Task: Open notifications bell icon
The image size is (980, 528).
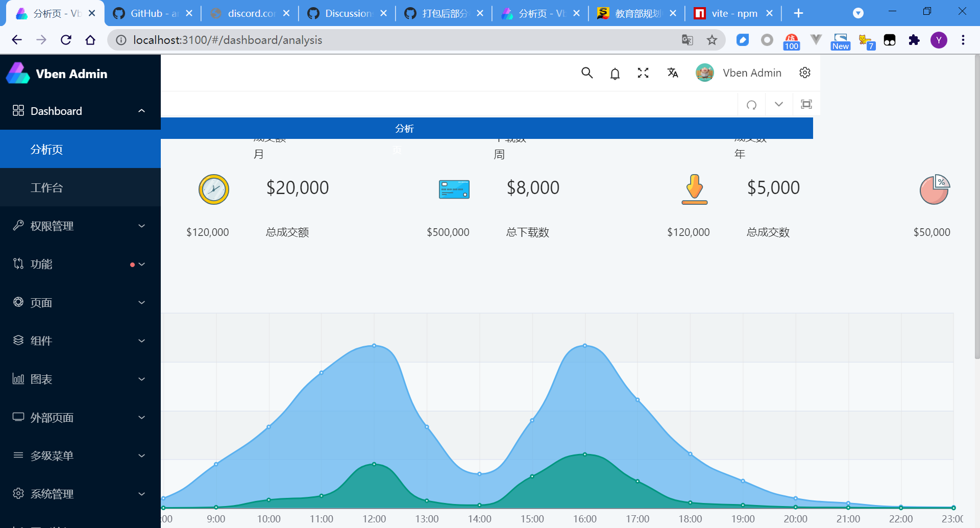Action: coord(615,74)
